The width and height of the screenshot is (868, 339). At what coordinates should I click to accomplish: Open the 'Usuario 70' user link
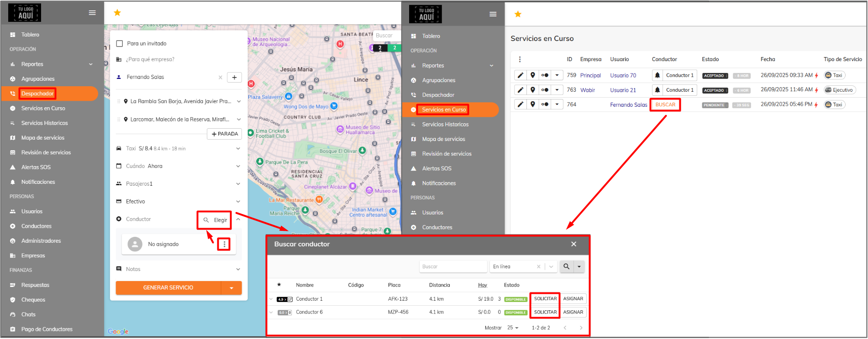coord(623,76)
